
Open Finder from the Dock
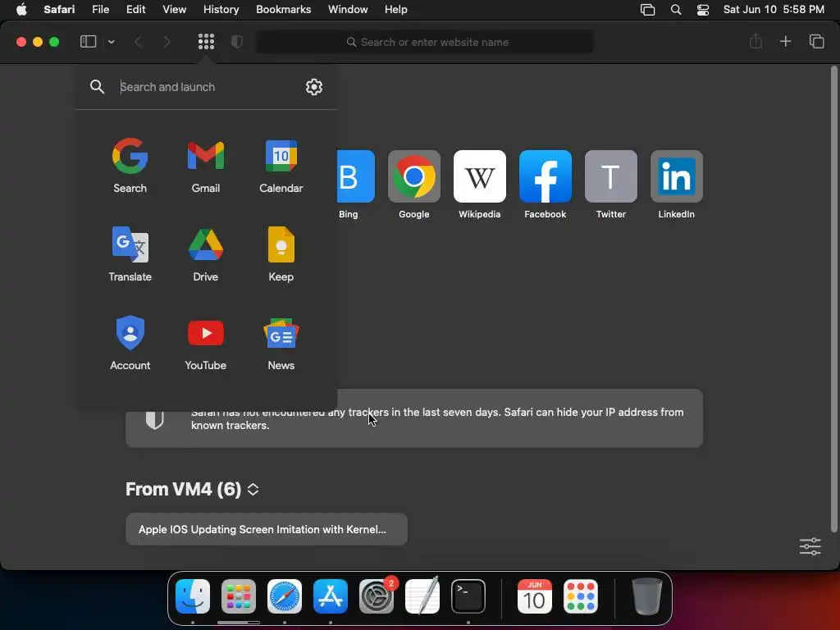193,596
